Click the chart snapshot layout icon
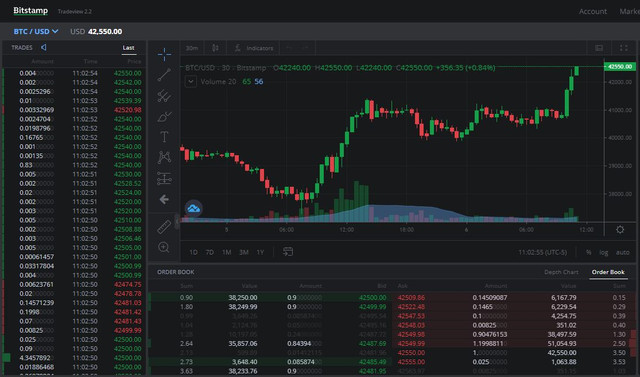 599,48
